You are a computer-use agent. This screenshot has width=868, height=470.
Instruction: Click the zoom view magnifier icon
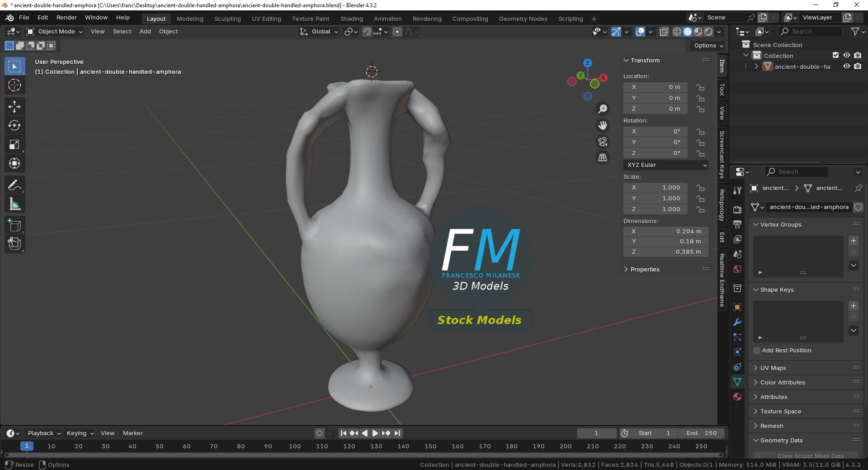click(603, 109)
